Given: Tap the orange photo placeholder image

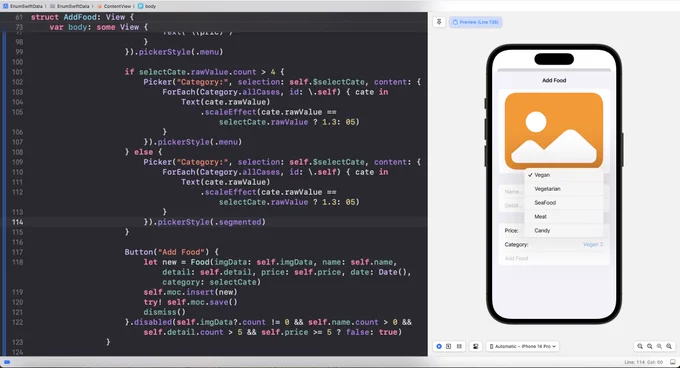Looking at the screenshot, I should pos(554,130).
